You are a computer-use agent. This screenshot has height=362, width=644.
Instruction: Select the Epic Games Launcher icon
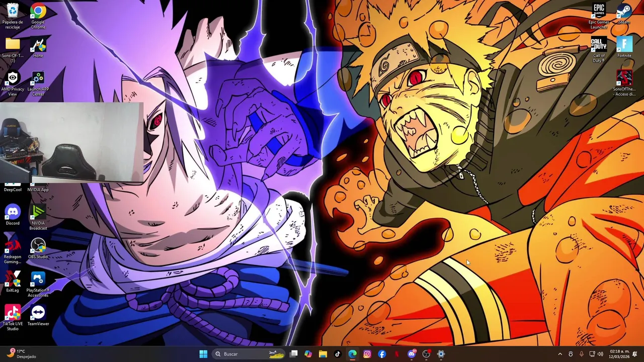tap(599, 16)
